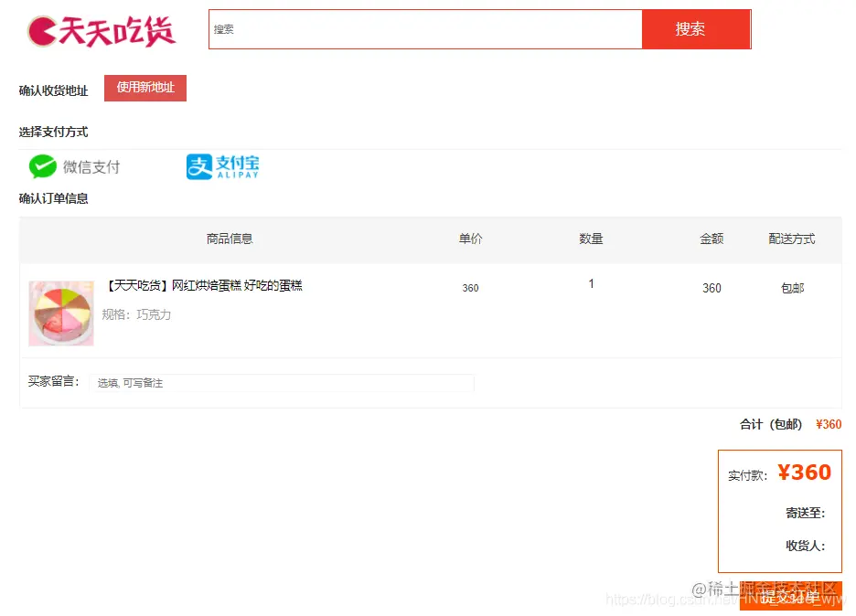Focus the 搜索 search input box
This screenshot has width=856, height=616.
click(425, 29)
